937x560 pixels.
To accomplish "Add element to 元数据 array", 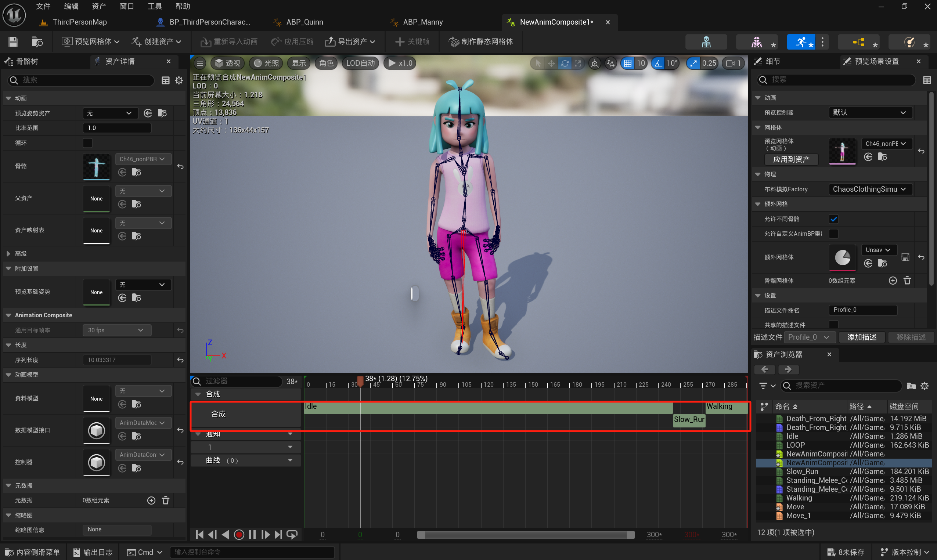I will tap(151, 500).
